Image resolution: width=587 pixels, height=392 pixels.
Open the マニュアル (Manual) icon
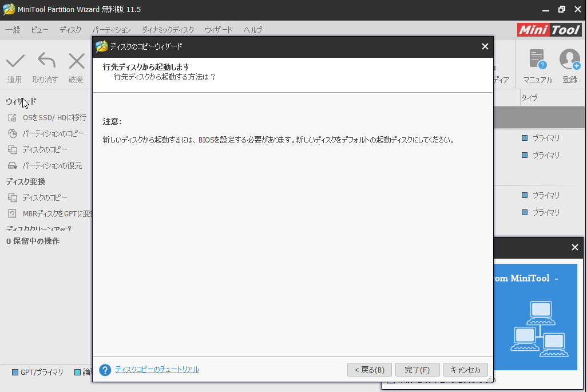[537, 60]
